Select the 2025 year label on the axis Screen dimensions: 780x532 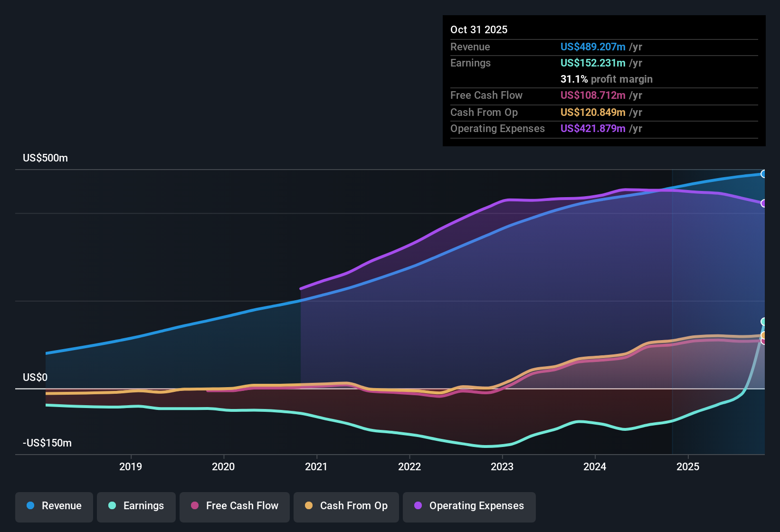point(689,466)
